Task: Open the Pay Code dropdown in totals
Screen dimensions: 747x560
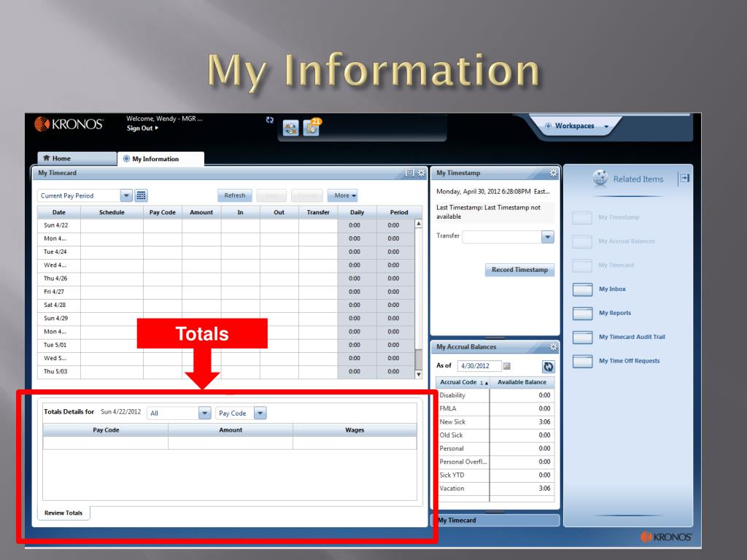Action: pos(260,413)
